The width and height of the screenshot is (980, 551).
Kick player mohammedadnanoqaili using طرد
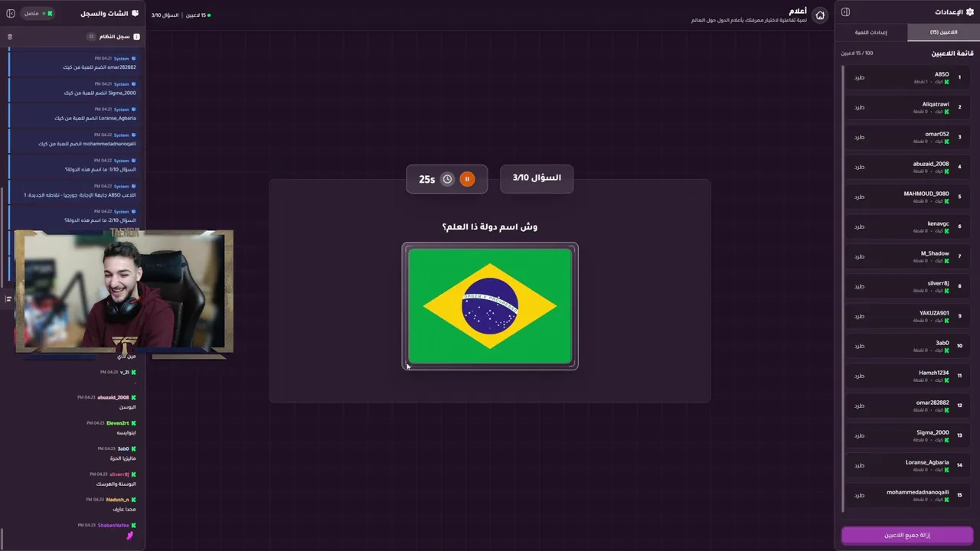[x=859, y=495]
